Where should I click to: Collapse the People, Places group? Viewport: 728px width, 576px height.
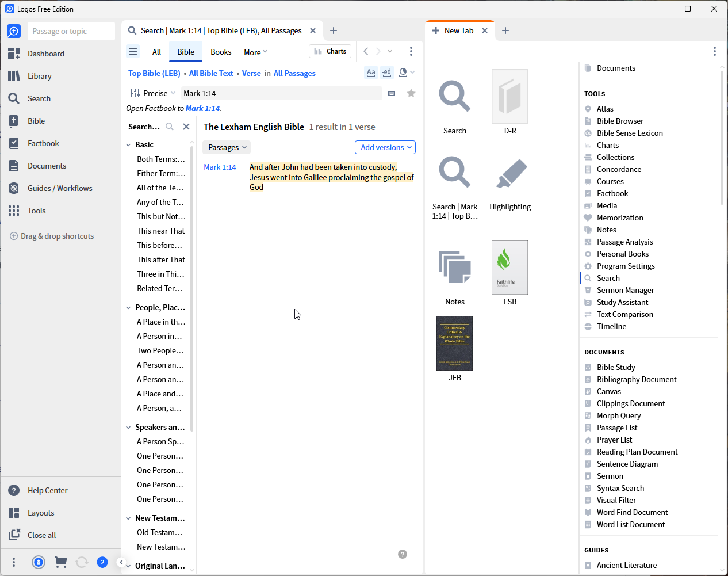(128, 307)
